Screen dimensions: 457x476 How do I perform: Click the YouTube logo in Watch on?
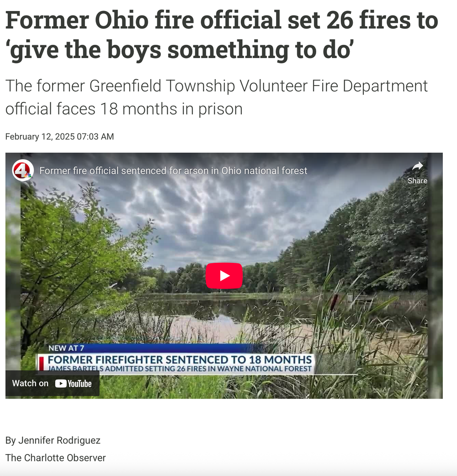tap(74, 384)
